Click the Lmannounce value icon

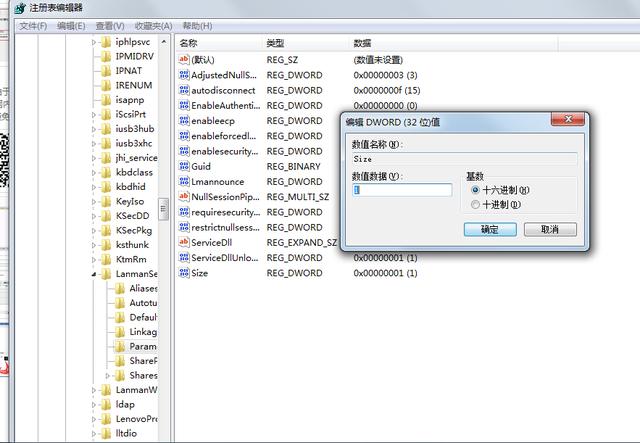tap(184, 181)
